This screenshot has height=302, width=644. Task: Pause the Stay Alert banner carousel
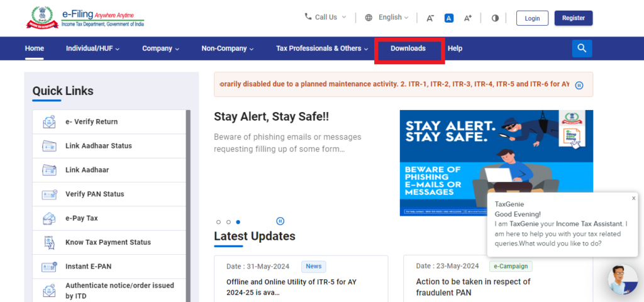280,221
